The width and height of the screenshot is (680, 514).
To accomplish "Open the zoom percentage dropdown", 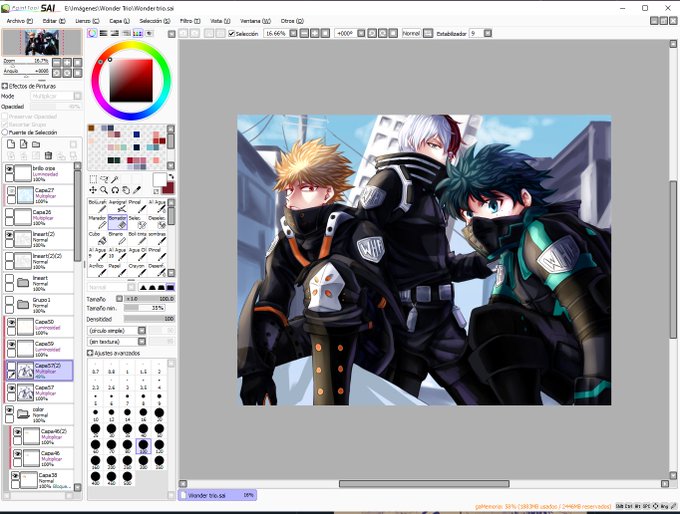I will pos(293,33).
